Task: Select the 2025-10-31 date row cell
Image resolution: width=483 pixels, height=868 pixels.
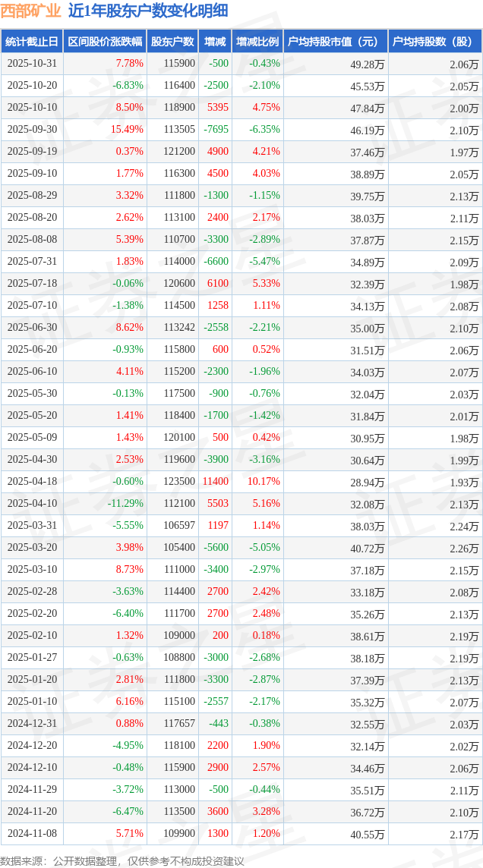Action: (32, 64)
